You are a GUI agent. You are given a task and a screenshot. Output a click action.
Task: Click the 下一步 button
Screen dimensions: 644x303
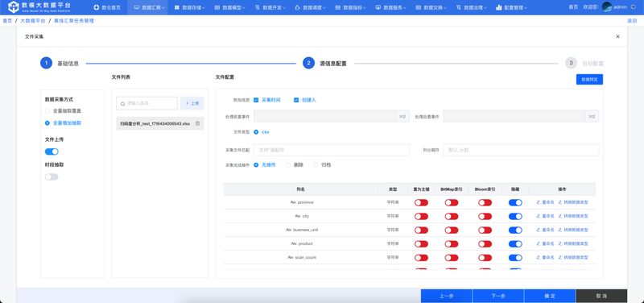pos(498,296)
